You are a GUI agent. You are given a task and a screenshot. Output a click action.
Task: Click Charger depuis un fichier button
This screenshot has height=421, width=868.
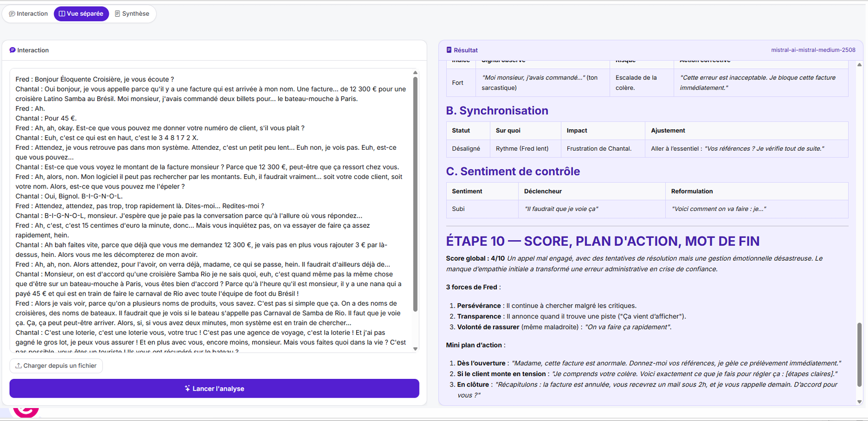(x=56, y=366)
